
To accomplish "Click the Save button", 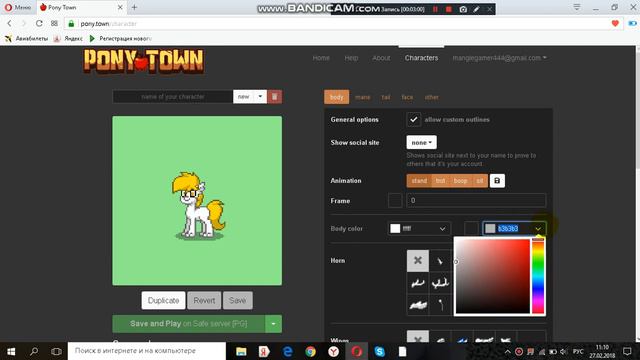I will pos(238,300).
